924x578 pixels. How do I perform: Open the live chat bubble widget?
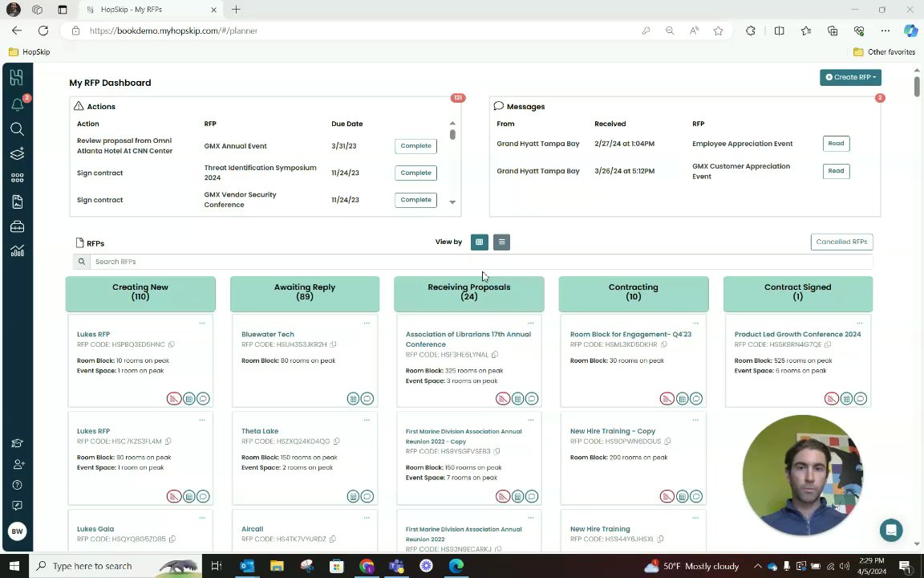pos(891,530)
